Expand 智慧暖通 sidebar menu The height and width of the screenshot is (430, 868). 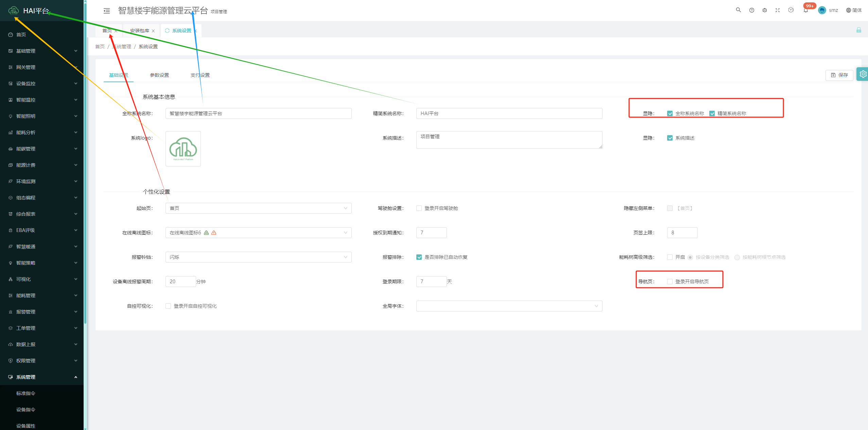tap(42, 247)
